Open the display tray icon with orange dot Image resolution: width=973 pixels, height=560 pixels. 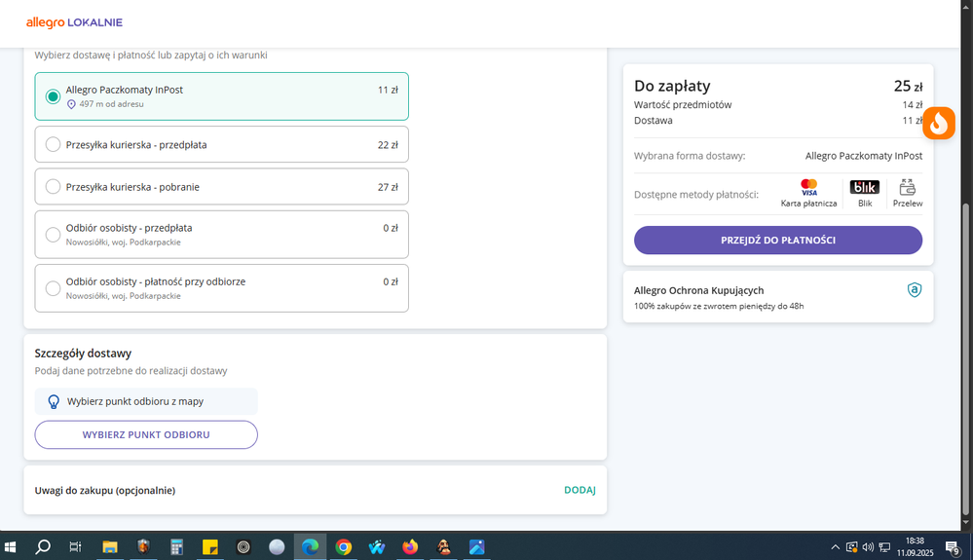click(851, 547)
